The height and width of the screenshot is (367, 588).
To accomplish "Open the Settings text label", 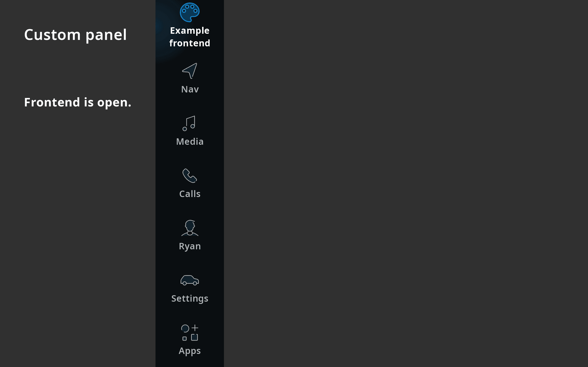I will 190,299.
